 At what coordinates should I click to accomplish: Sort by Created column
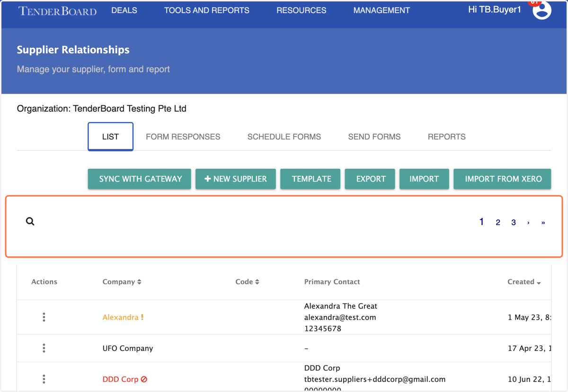(x=524, y=282)
